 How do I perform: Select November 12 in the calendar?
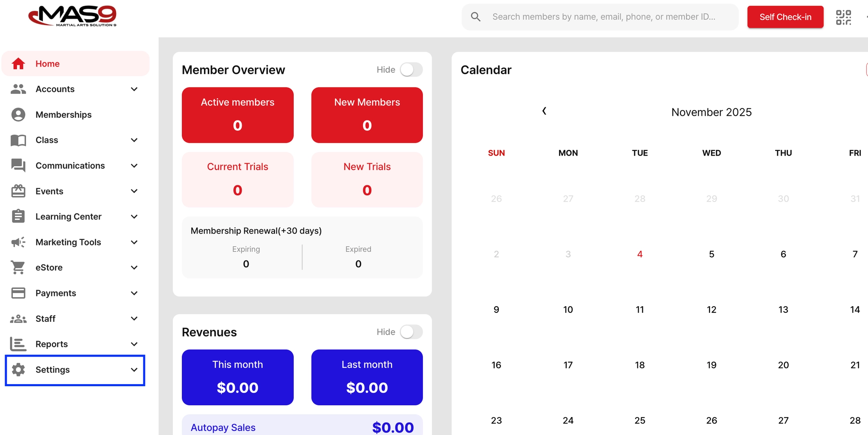click(x=712, y=310)
